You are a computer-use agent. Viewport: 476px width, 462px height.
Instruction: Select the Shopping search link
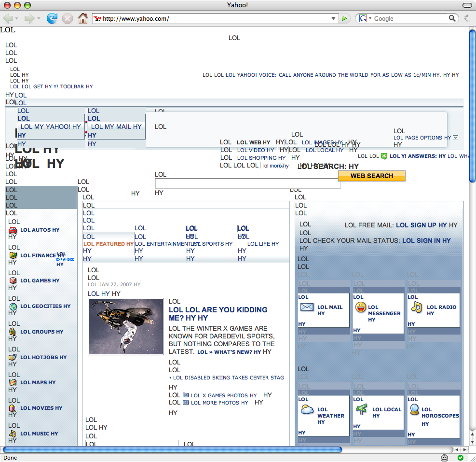pyautogui.click(x=261, y=158)
